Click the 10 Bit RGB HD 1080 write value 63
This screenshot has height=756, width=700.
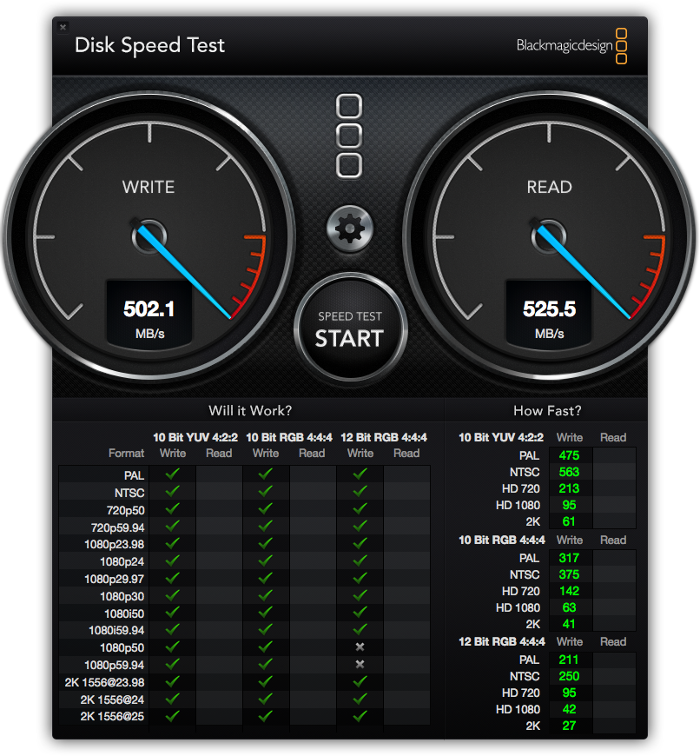pos(569,607)
